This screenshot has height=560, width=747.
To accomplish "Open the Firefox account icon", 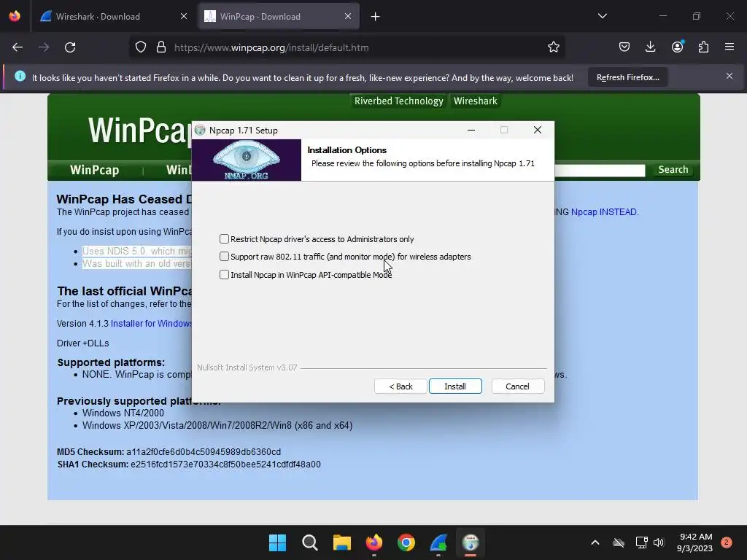I will 677,47.
